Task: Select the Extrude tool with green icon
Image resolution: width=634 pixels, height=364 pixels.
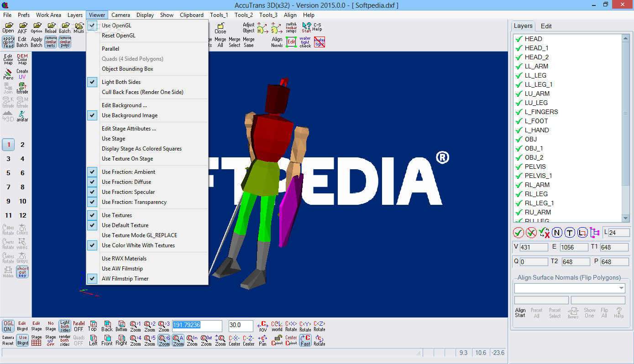Action: click(22, 88)
